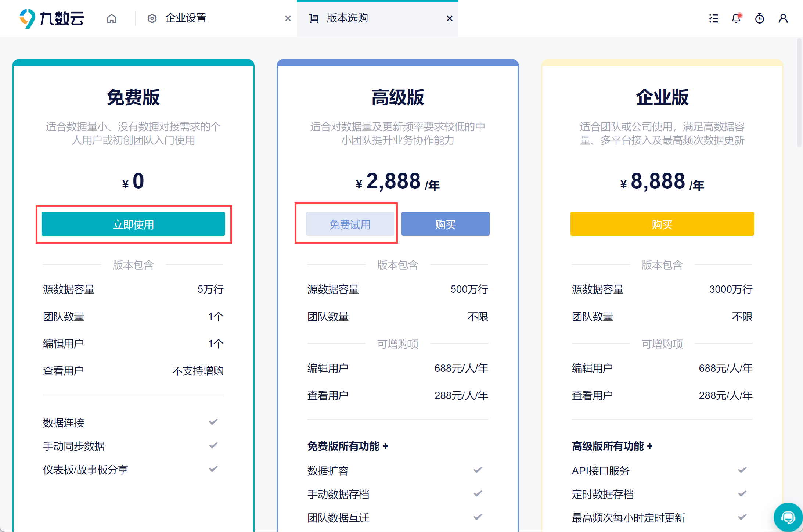This screenshot has height=532, width=803.
Task: Click the timer clock icon
Action: pyautogui.click(x=760, y=18)
